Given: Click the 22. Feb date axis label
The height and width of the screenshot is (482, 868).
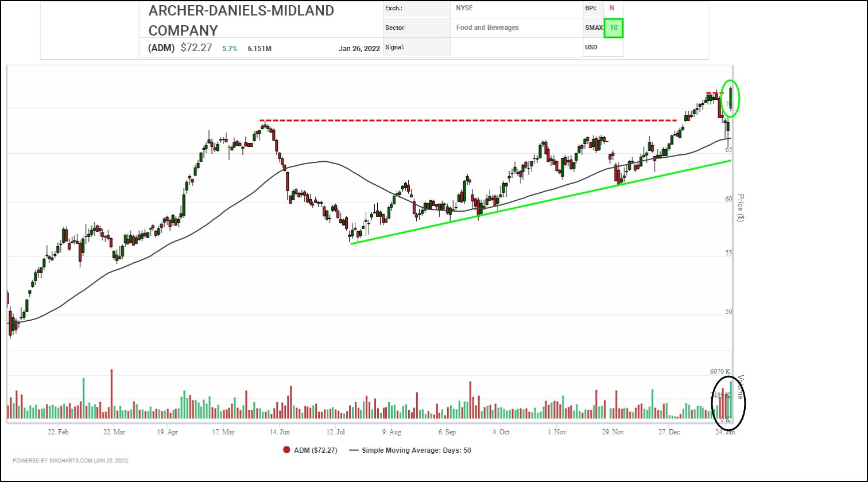Looking at the screenshot, I should (59, 432).
